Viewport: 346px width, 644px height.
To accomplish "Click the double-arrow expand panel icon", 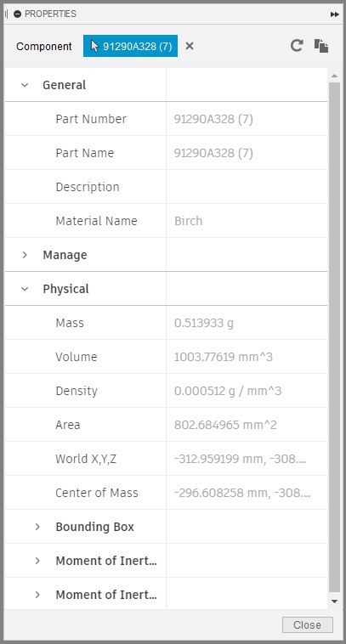I will (335, 14).
